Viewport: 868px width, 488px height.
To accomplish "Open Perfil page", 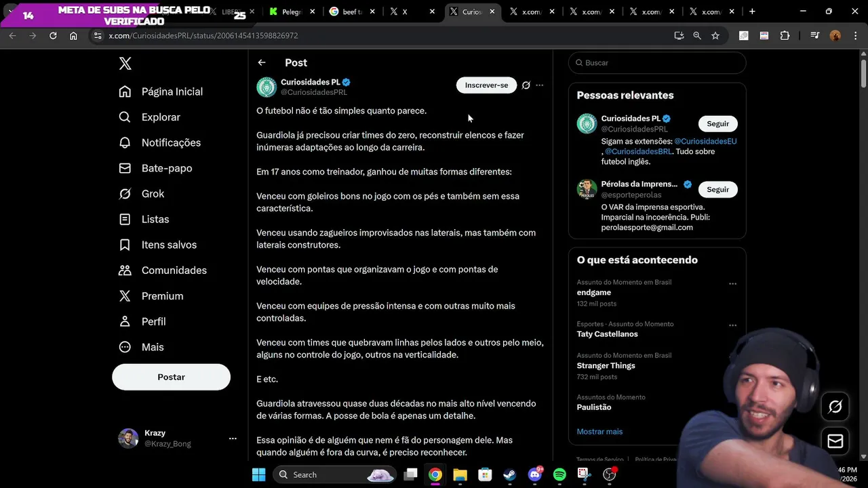I will (142, 321).
